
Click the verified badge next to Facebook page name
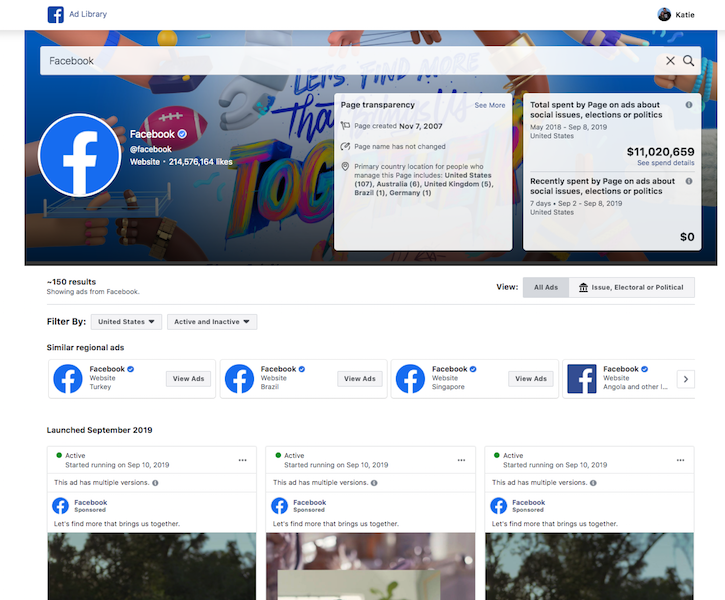182,134
